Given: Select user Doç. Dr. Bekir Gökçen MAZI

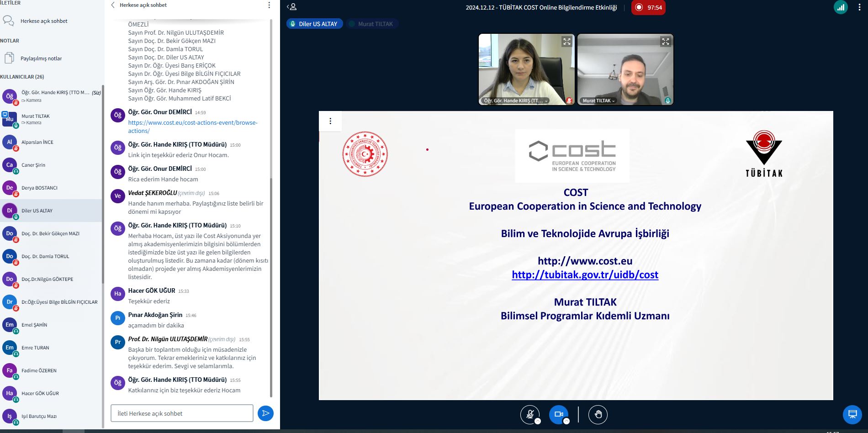Looking at the screenshot, I should tap(51, 233).
